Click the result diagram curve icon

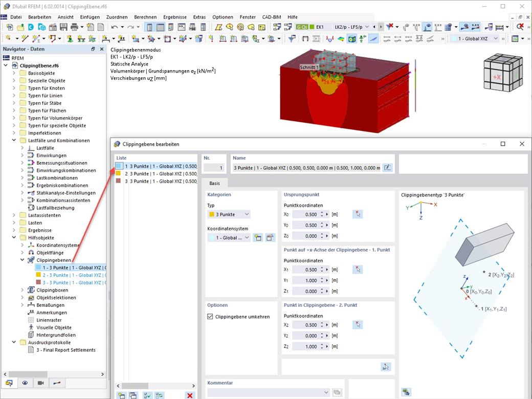pos(329,39)
